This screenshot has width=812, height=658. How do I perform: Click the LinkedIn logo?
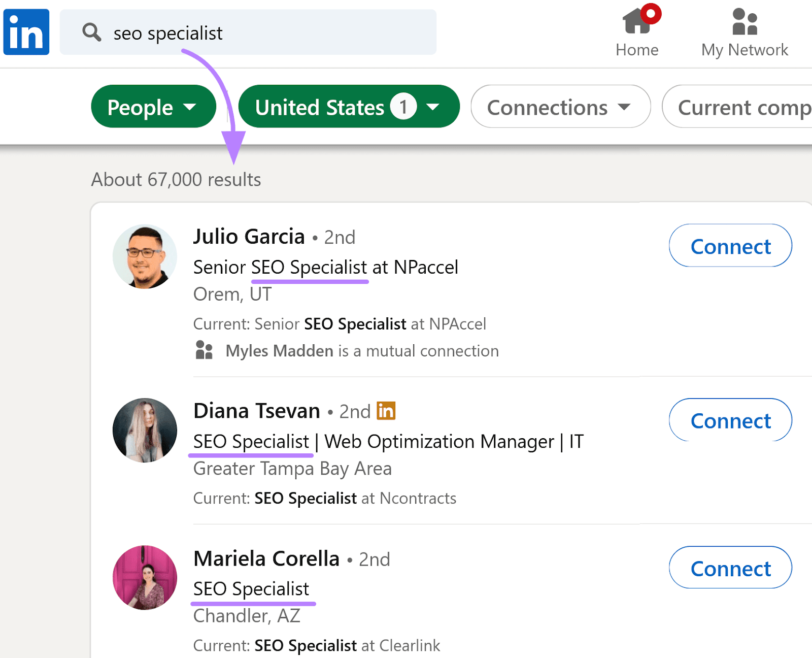26,31
